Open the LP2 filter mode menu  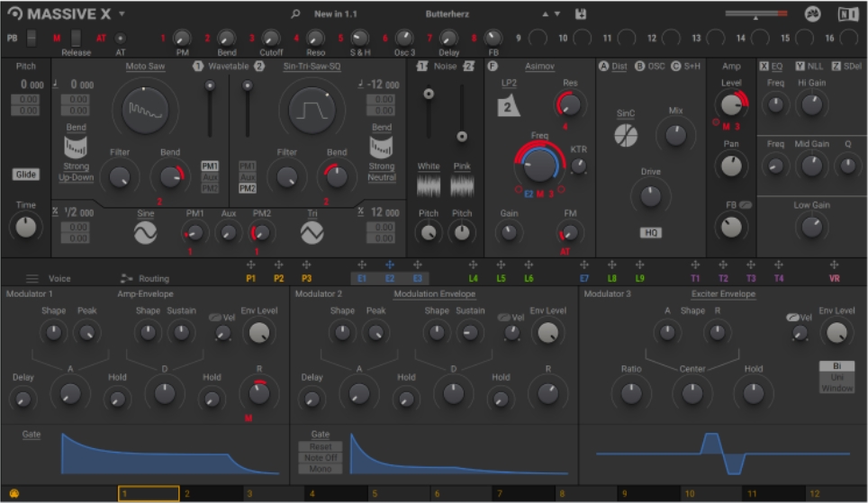pyautogui.click(x=509, y=83)
